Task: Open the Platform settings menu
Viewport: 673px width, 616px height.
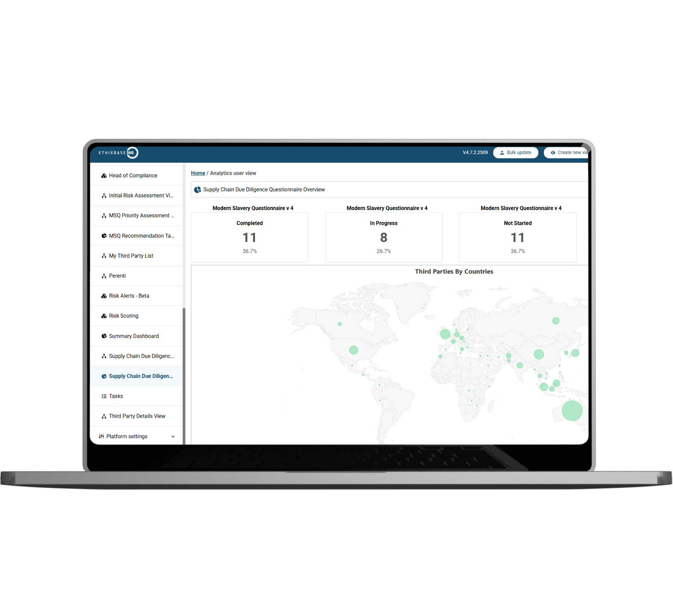Action: 127,436
